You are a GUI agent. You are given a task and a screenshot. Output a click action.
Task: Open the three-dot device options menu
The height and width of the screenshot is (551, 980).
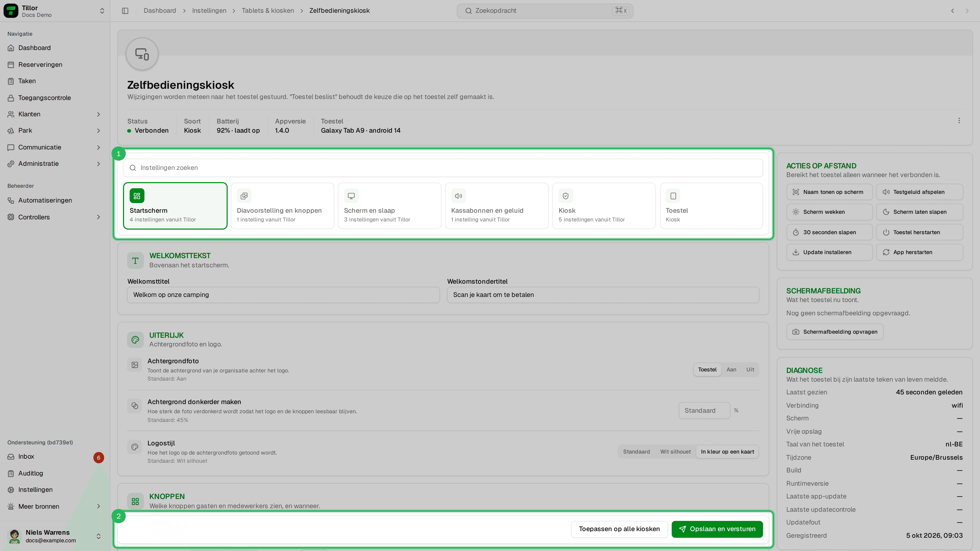pos(959,121)
